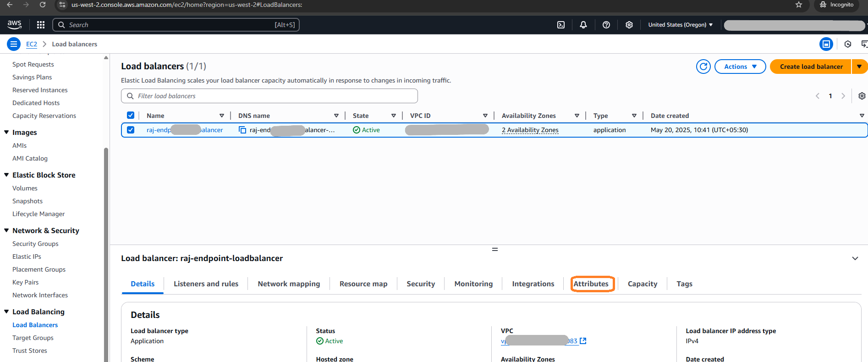Open the 2 Availability Zones link
This screenshot has height=362, width=868.
(530, 130)
